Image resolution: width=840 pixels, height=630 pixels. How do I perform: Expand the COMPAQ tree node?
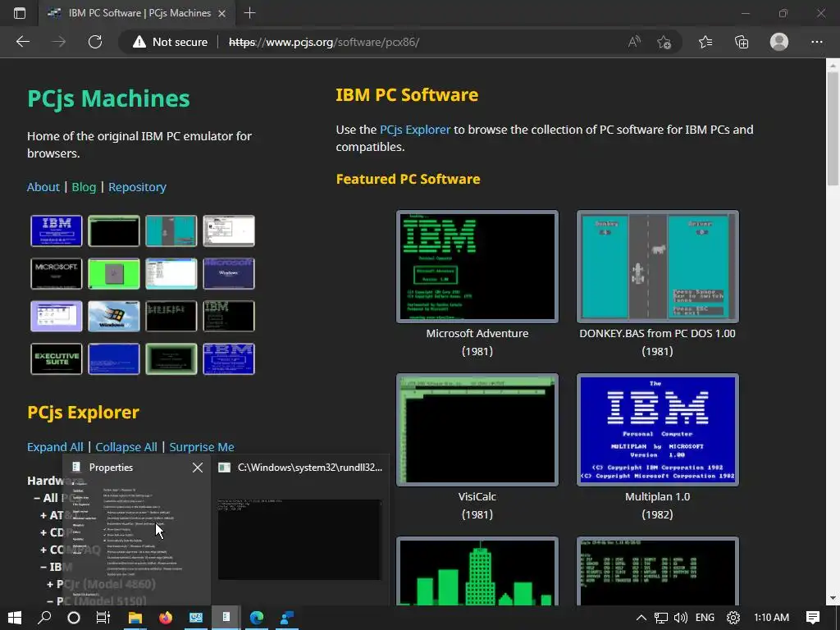[43, 550]
